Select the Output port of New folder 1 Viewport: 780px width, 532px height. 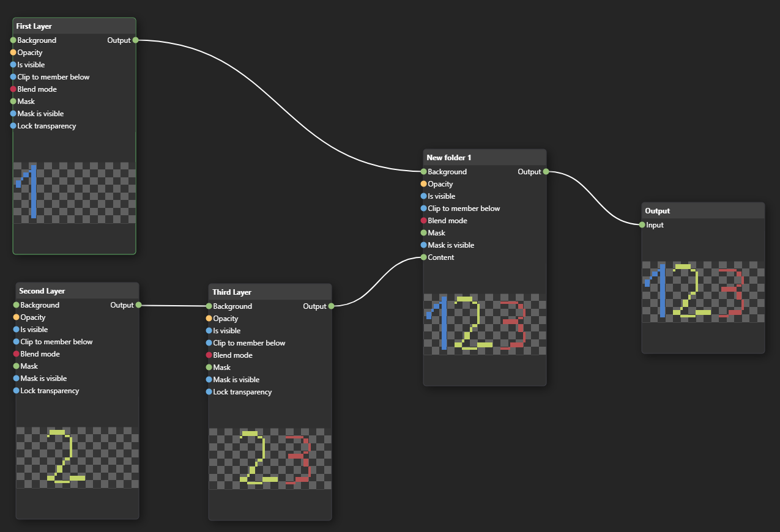click(545, 172)
